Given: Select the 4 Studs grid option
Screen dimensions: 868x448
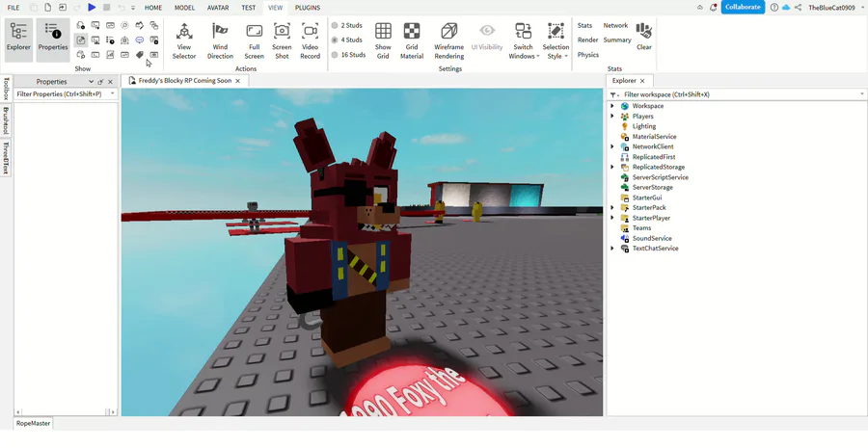Looking at the screenshot, I should (x=347, y=40).
